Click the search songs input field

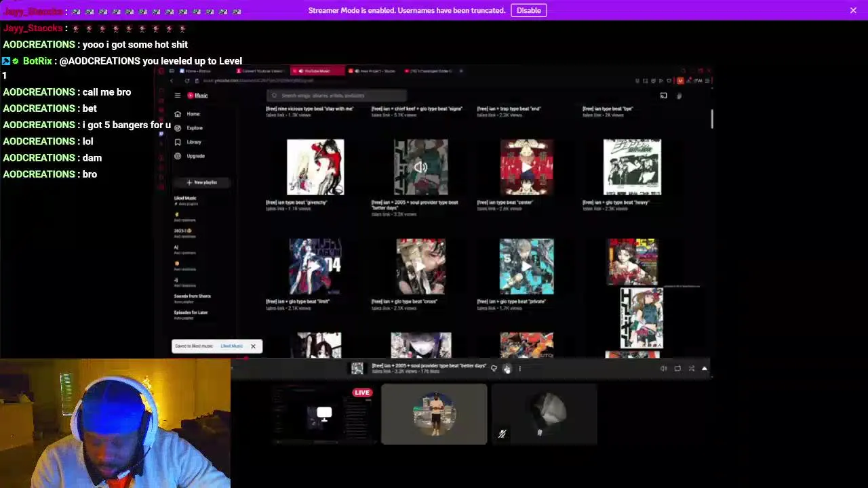pos(336,96)
